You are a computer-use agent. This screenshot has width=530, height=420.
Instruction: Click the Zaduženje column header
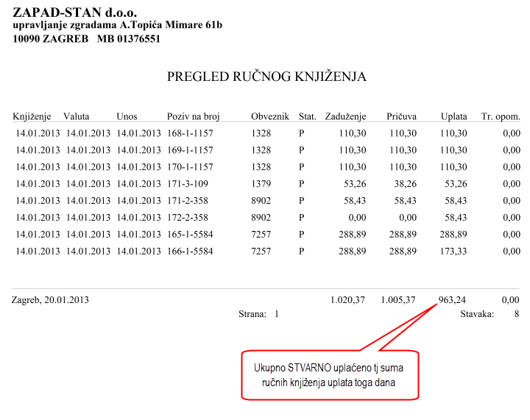(345, 116)
